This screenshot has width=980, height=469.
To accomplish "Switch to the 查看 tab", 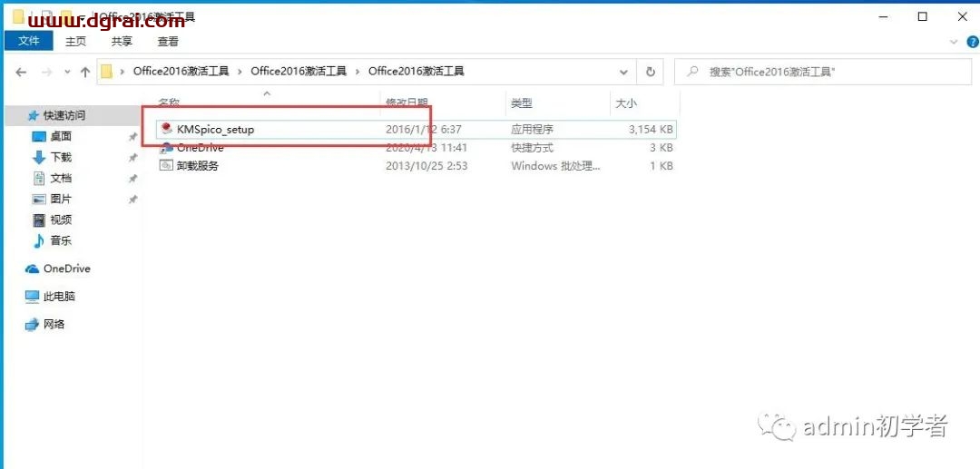I will pyautogui.click(x=168, y=41).
